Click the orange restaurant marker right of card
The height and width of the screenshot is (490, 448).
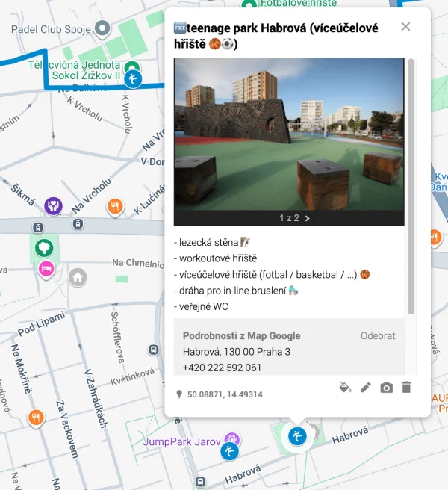click(435, 238)
